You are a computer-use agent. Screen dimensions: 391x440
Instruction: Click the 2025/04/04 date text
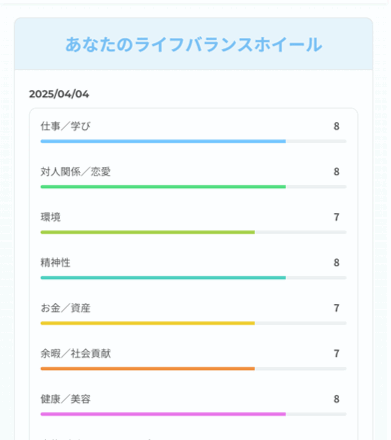point(59,94)
